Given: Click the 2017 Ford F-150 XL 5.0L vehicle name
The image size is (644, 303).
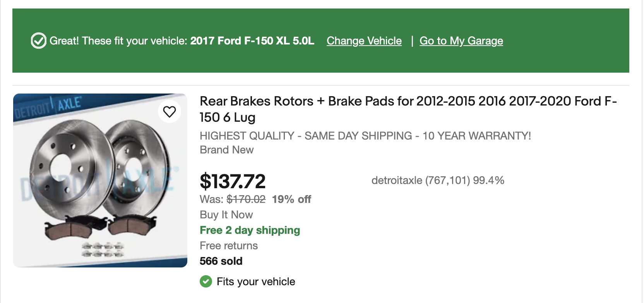Looking at the screenshot, I should pos(252,41).
